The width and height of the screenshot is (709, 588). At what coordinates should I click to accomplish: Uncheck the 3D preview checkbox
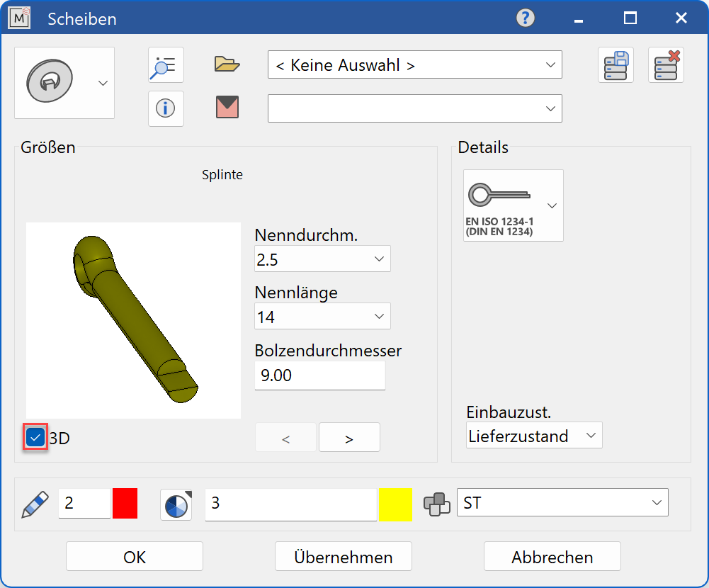pos(35,437)
